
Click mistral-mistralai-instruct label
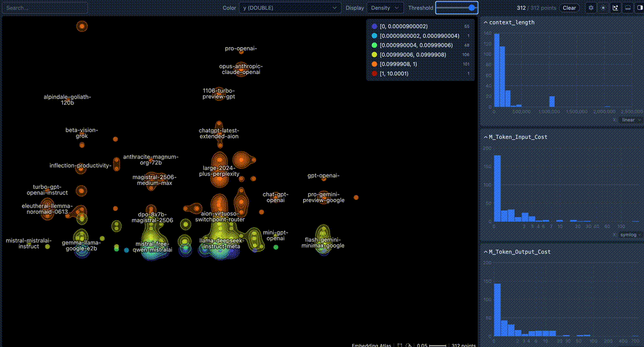29,243
